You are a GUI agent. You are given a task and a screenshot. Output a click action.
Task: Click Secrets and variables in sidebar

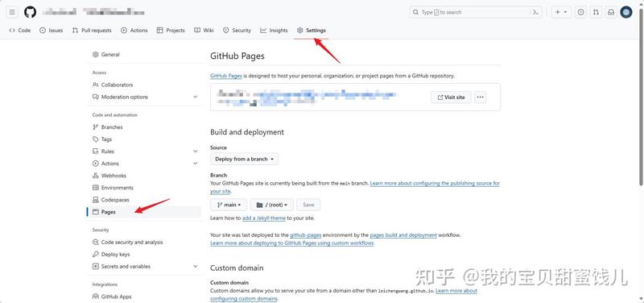[x=122, y=267]
